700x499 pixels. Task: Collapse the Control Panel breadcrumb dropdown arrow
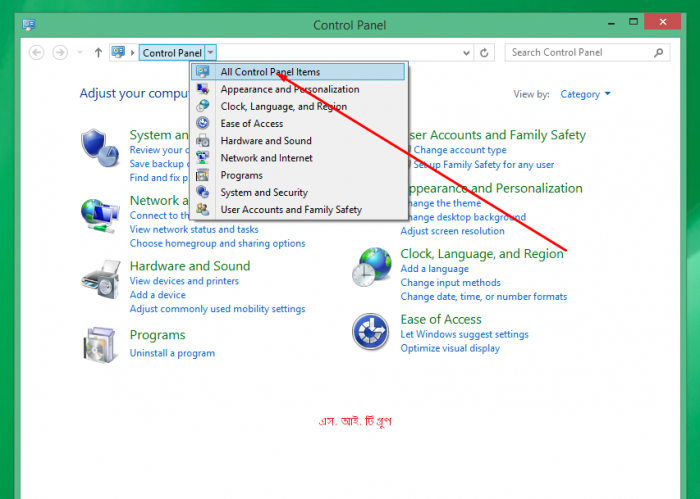(x=210, y=53)
